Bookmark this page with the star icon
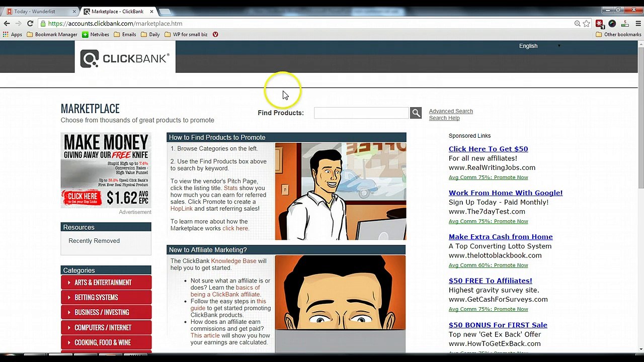The width and height of the screenshot is (644, 362). tap(586, 24)
